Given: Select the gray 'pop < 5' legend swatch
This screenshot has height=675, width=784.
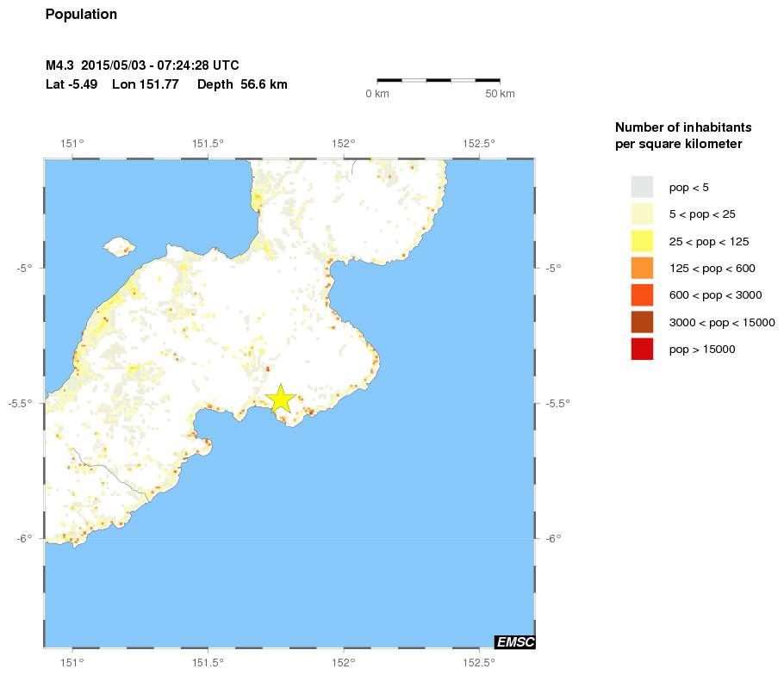Looking at the screenshot, I should (642, 187).
